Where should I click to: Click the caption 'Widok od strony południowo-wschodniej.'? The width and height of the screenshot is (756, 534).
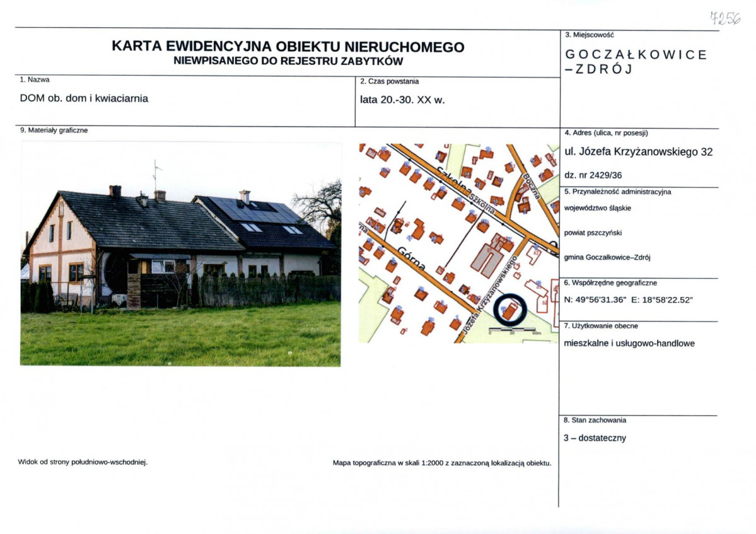[83, 462]
